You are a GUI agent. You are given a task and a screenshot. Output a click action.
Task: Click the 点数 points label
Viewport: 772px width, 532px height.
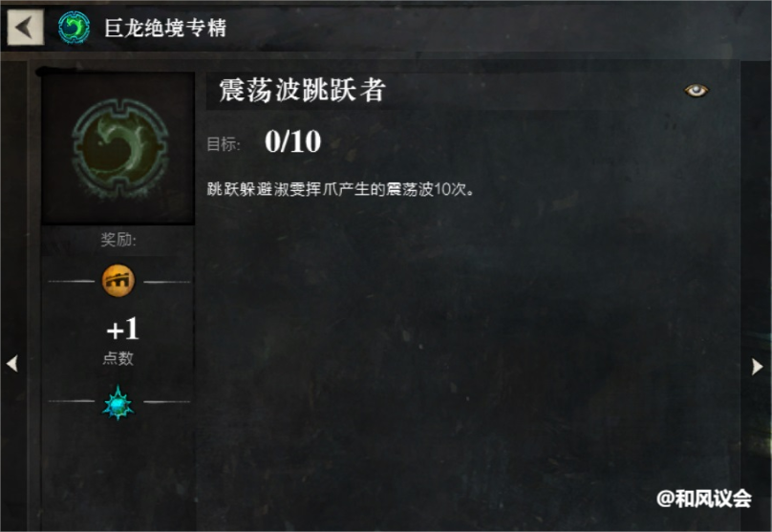118,358
